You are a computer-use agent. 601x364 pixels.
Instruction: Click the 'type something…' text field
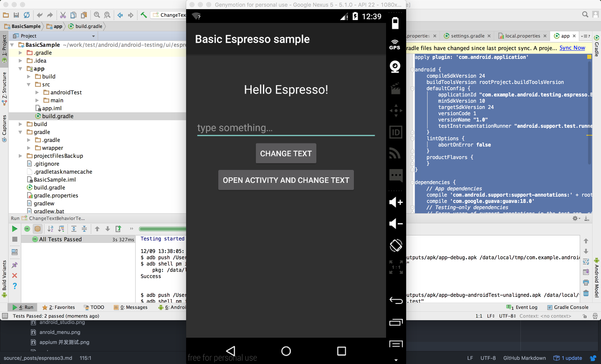click(286, 128)
